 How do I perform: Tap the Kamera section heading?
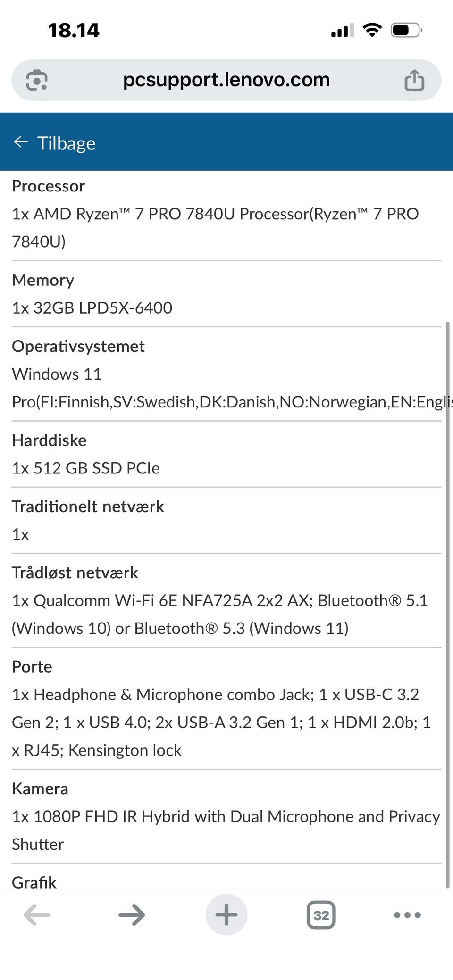click(40, 789)
